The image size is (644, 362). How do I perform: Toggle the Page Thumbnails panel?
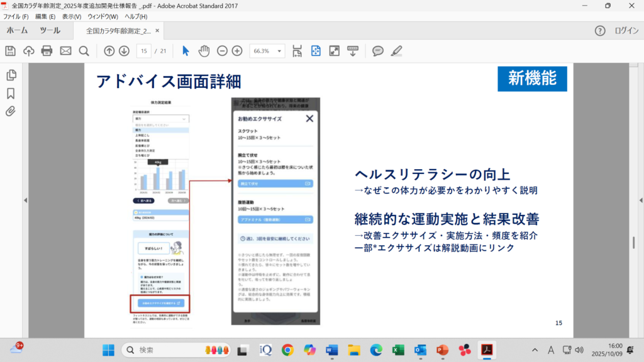[11, 75]
